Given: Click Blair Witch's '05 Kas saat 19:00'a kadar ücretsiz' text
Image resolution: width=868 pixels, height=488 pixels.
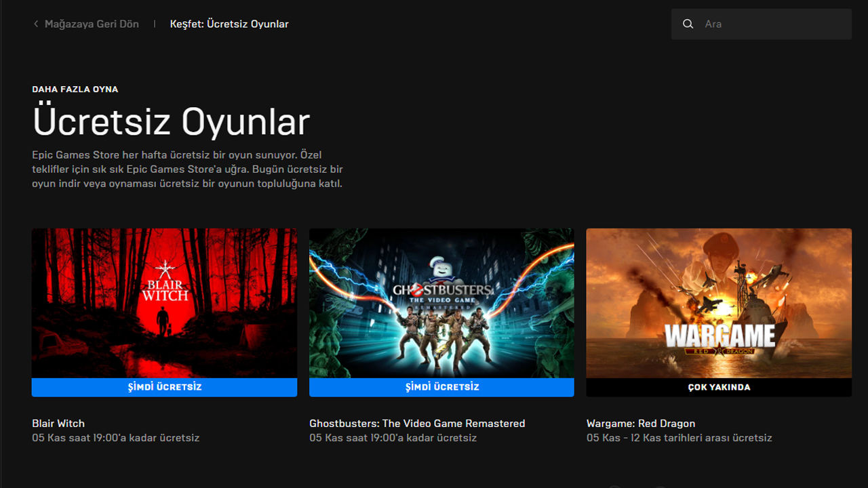Looking at the screenshot, I should coord(116,438).
